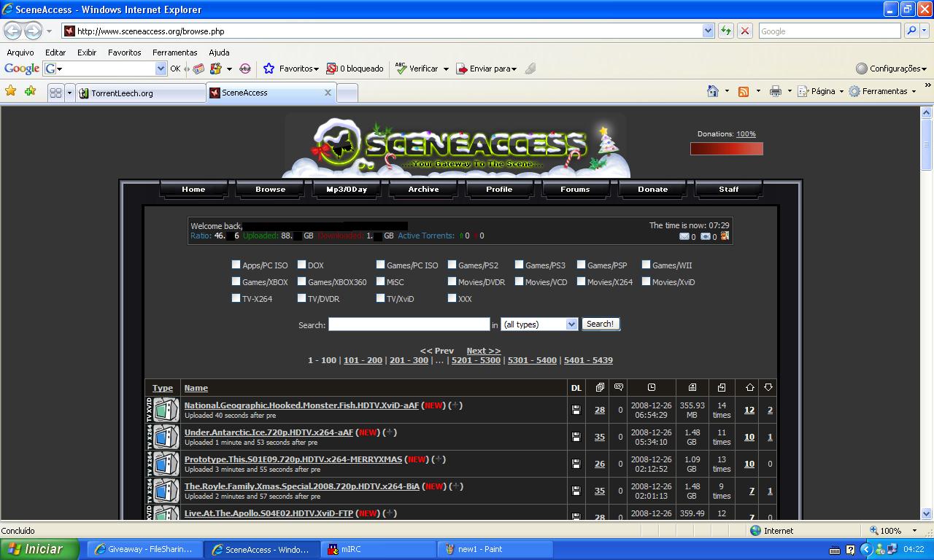The image size is (934, 560).
Task: Open the Forums site tab
Action: pos(575,189)
